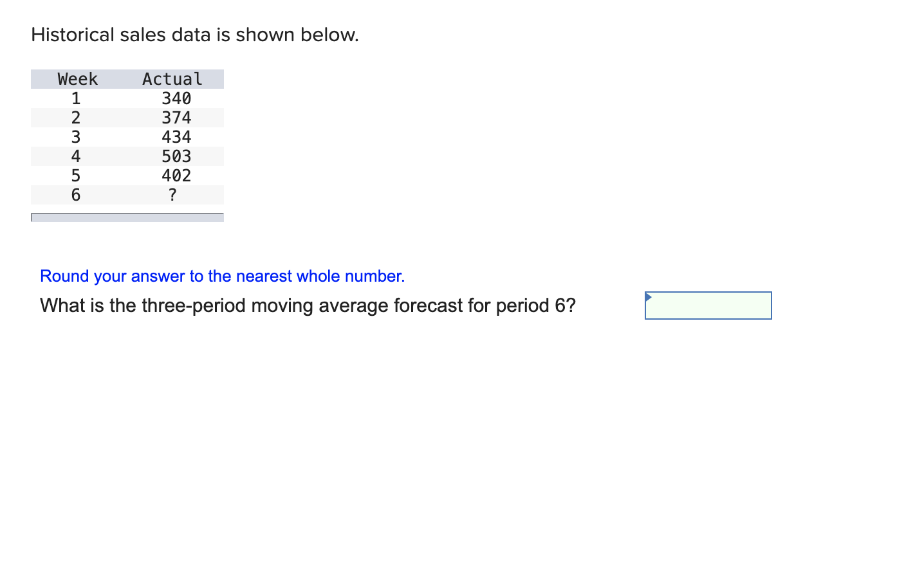
Task: Click the blue rounding instruction text
Action: click(x=222, y=276)
